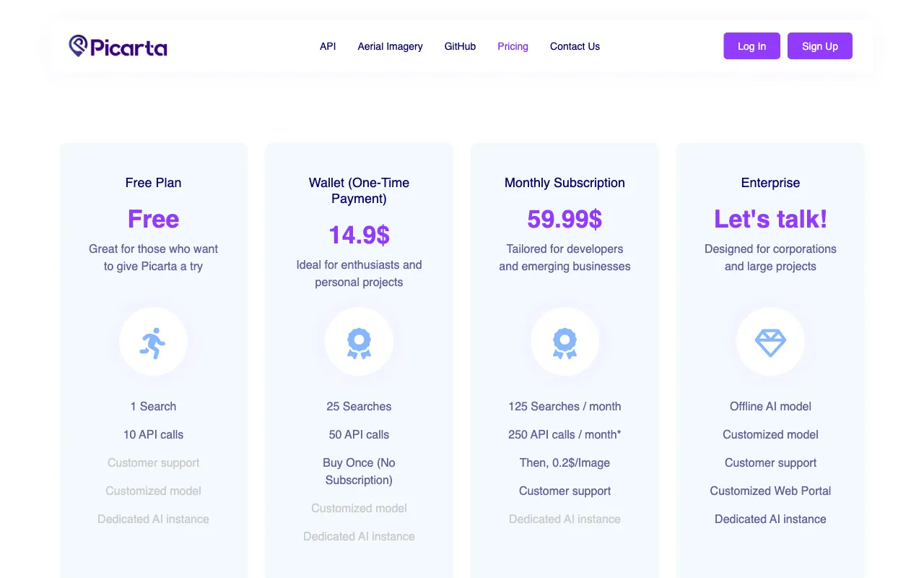Click the Wallet (One-Time Payment) heading

coord(359,191)
